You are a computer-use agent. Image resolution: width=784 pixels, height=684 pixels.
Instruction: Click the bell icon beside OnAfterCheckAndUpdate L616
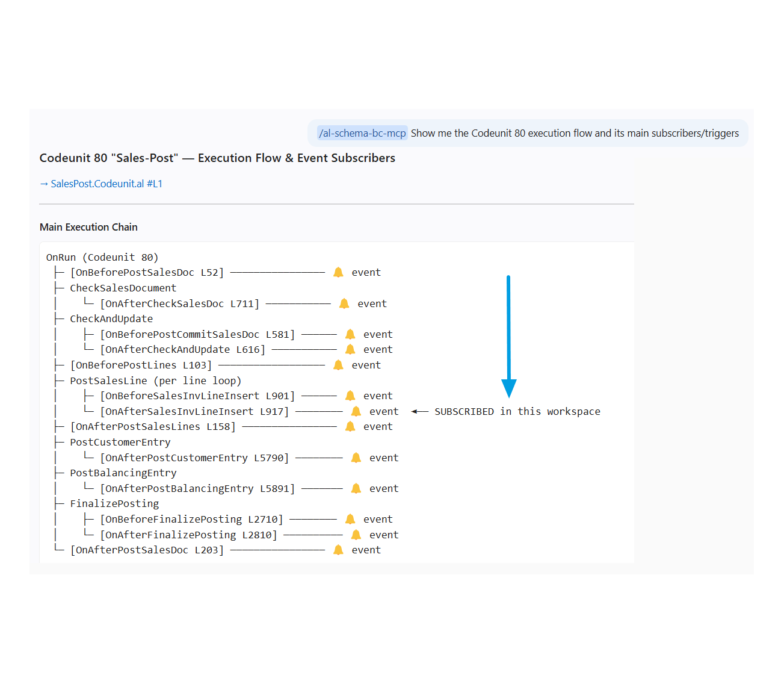(350, 349)
